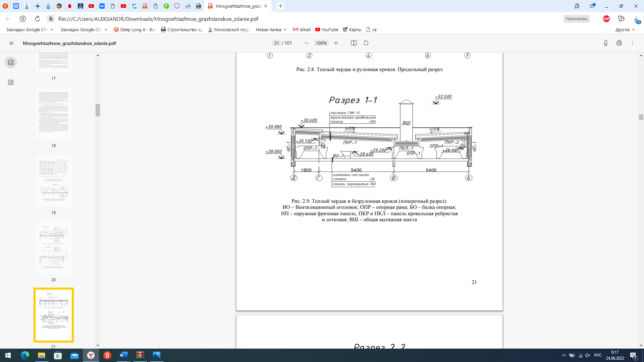Open browser downloads panel
The image size is (644, 362).
636,19
